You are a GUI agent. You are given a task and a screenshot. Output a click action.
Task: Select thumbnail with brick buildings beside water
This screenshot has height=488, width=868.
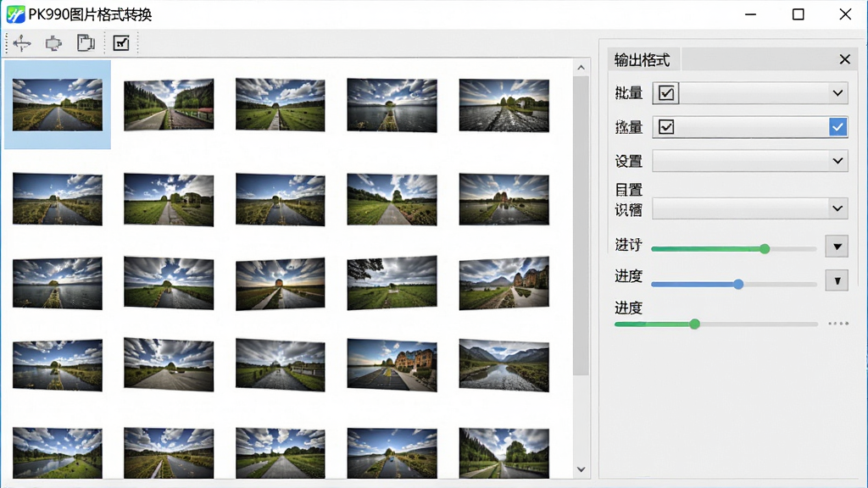(392, 366)
